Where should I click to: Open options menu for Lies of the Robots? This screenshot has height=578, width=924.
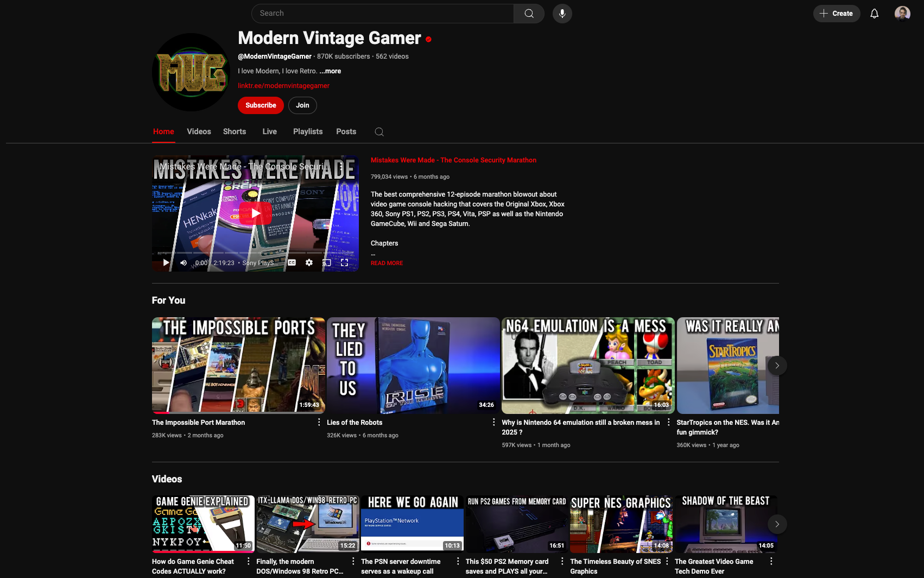point(493,423)
